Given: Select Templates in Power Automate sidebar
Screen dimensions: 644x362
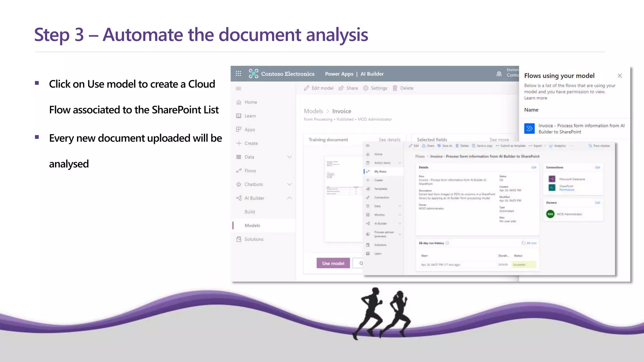Looking at the screenshot, I should point(381,189).
